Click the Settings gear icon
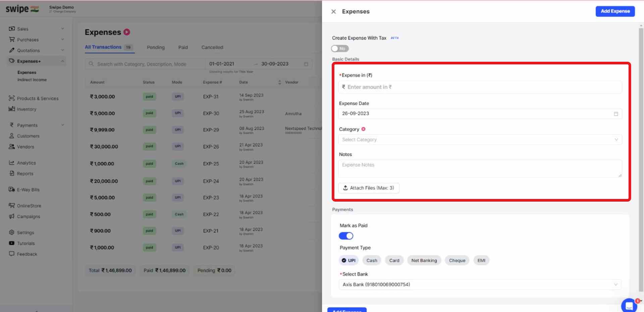Screen dimensions: 644x312 [x=12, y=232]
